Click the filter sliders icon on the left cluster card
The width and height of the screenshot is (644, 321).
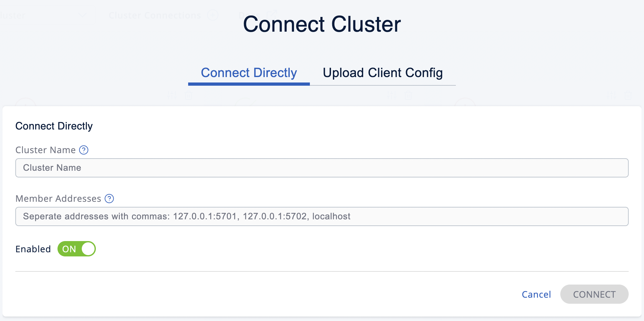(x=172, y=95)
